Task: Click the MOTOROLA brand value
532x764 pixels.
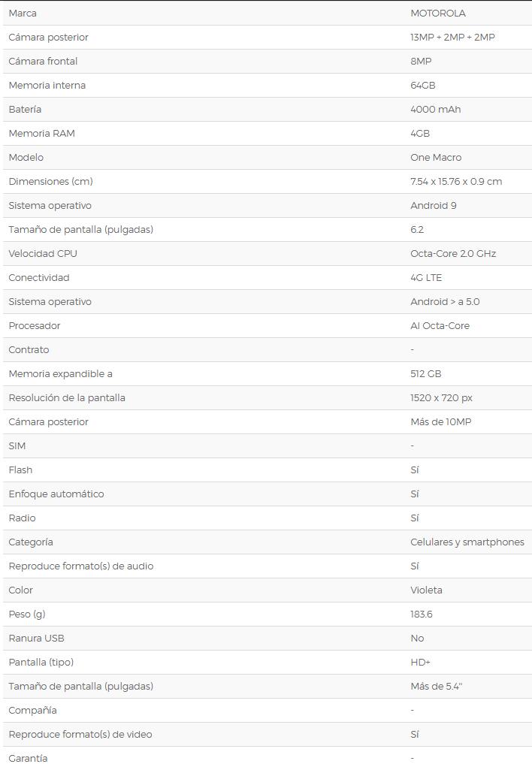Action: point(437,13)
